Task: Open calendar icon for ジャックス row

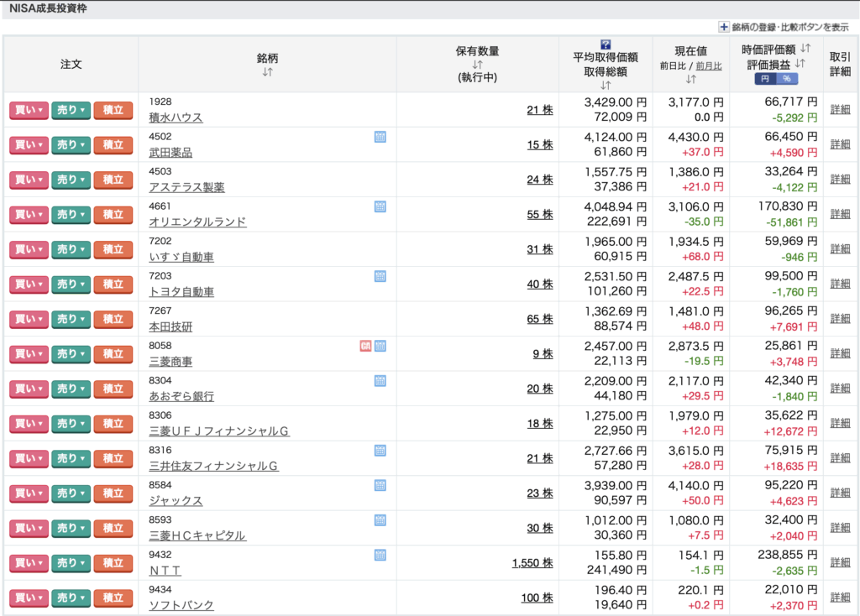Action: point(380,486)
